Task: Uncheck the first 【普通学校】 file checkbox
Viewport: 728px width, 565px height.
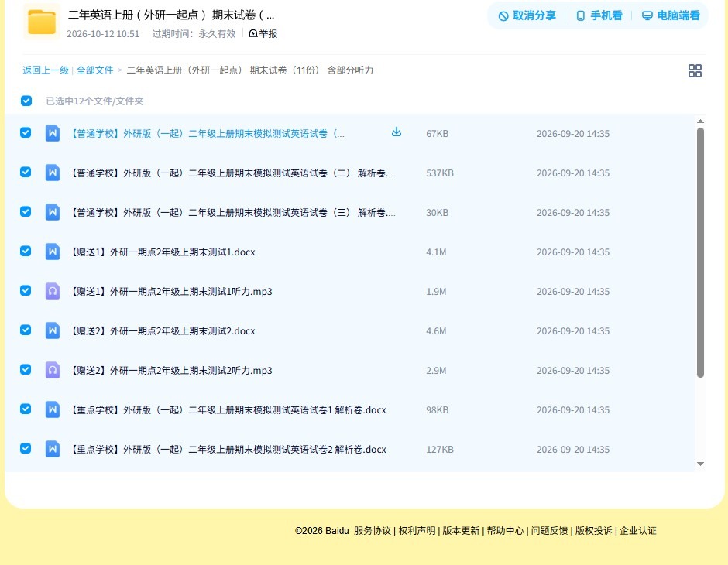Action: click(26, 132)
